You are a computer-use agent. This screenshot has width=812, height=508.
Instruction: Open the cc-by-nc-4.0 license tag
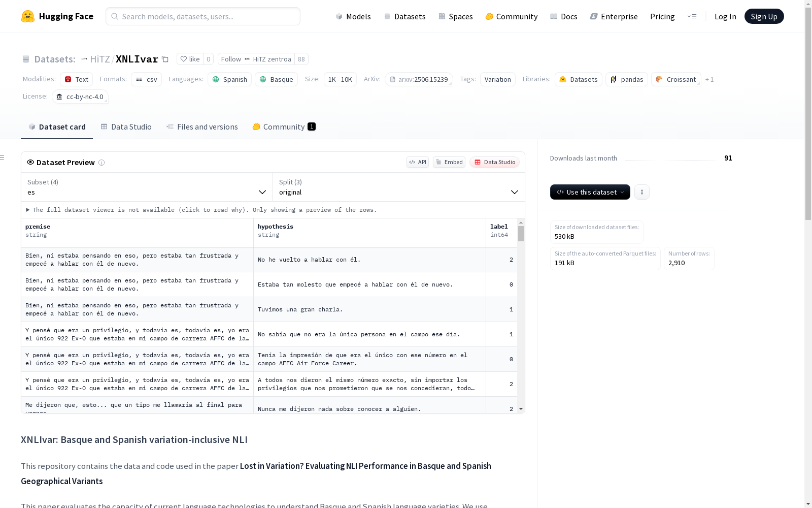(x=80, y=97)
